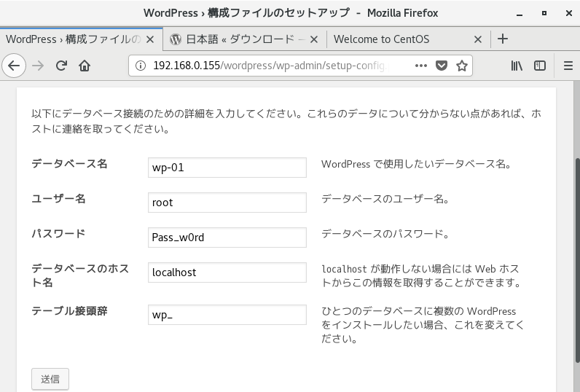Click the テーブル接頭辞 field containing wp_

point(227,315)
